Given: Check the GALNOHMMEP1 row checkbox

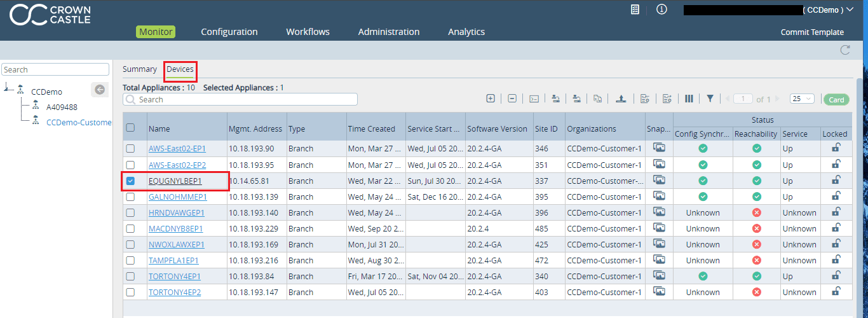Looking at the screenshot, I should click(130, 197).
